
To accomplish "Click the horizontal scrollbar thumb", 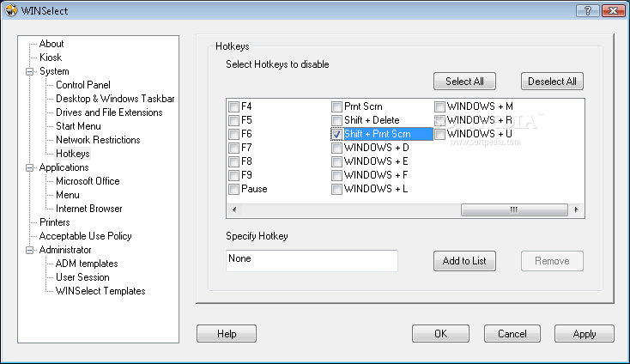I will click(x=514, y=209).
